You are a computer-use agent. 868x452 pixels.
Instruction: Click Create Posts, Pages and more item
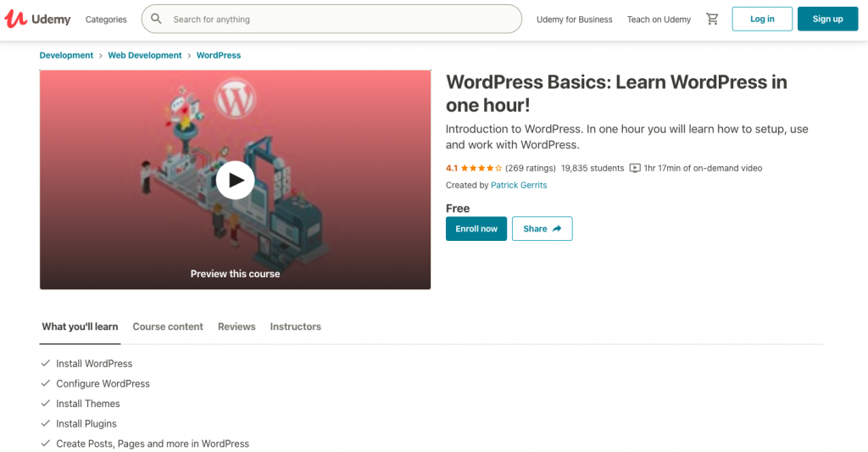pyautogui.click(x=153, y=444)
